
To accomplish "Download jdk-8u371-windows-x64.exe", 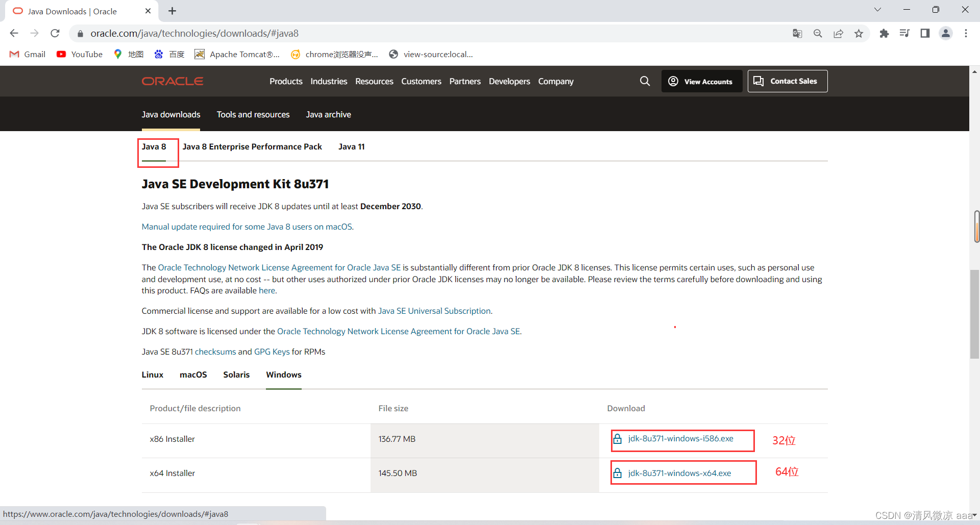I will pyautogui.click(x=679, y=473).
